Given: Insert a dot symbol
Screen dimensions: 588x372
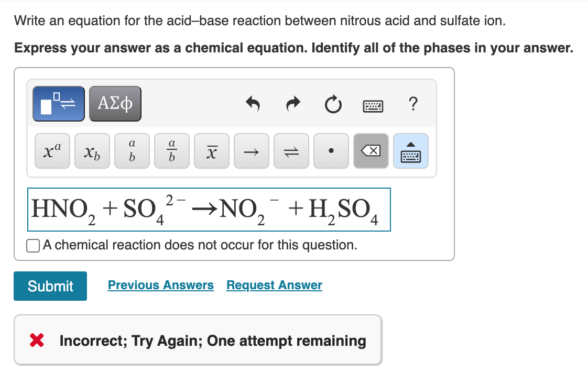Looking at the screenshot, I should click(331, 151).
